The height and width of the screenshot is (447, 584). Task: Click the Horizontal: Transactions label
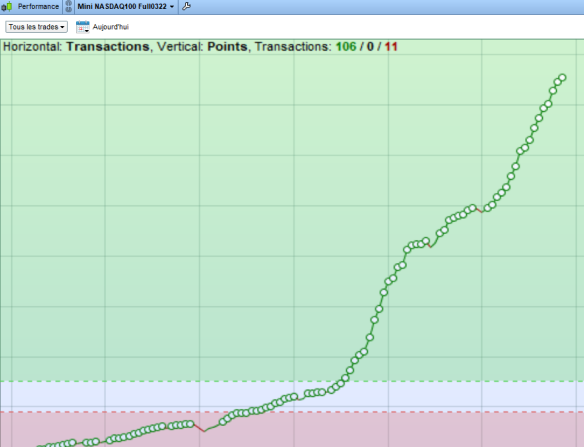tap(76, 47)
